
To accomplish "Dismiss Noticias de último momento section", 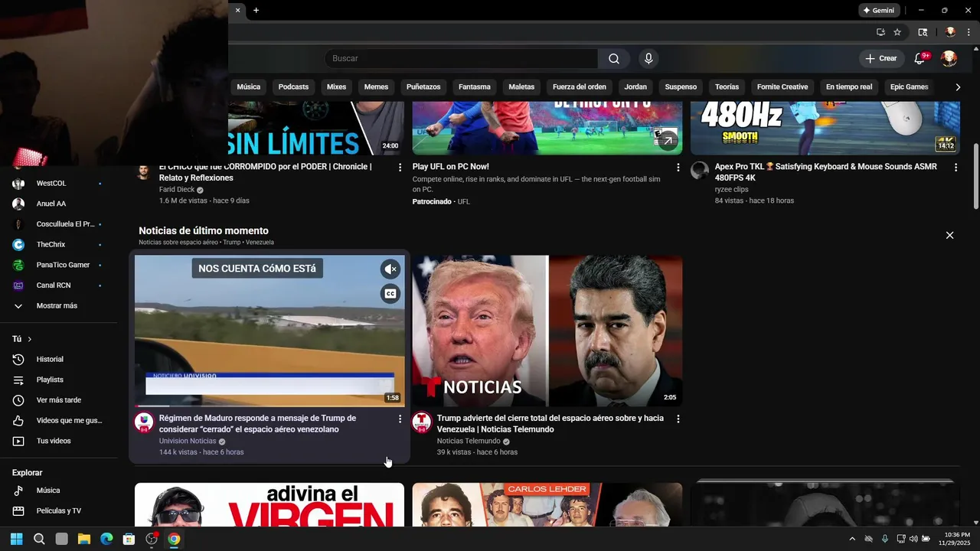I will pos(949,236).
